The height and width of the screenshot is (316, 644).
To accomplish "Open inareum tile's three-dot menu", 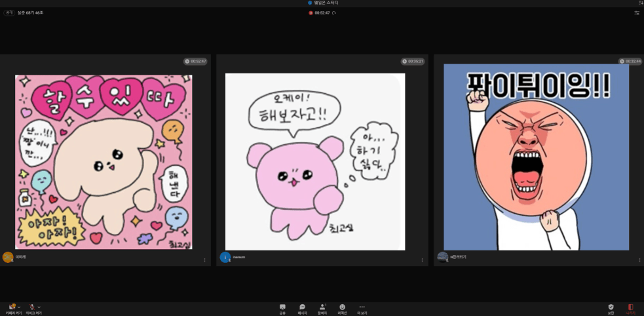I will click(422, 260).
